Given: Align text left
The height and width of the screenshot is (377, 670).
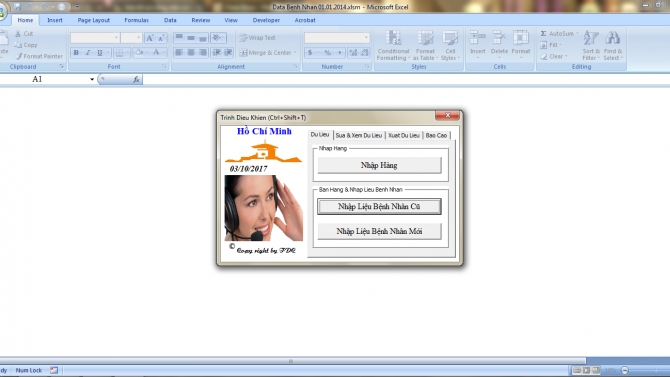Looking at the screenshot, I should [179, 53].
